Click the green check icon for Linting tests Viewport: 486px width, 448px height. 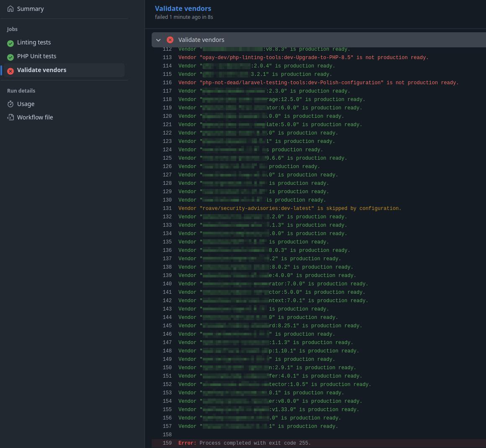(10, 43)
